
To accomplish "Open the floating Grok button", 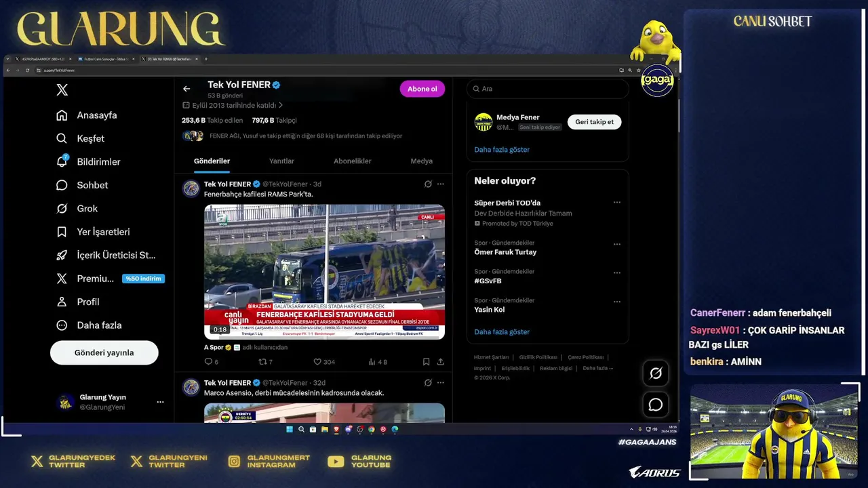I will tap(656, 373).
